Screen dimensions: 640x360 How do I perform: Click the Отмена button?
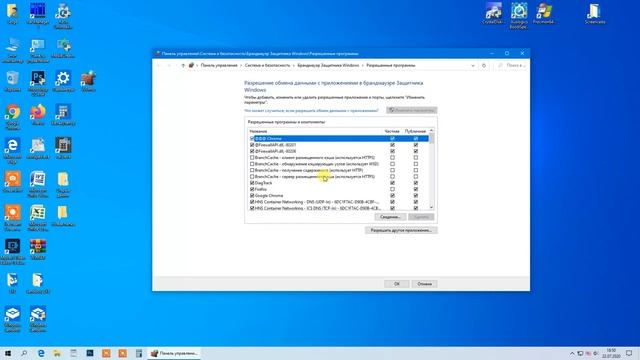click(424, 284)
